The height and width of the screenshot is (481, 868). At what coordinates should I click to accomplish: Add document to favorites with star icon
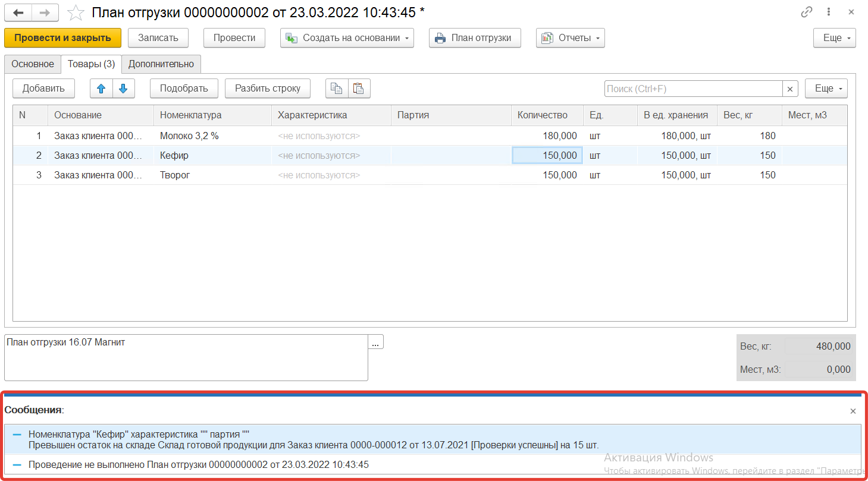pyautogui.click(x=76, y=12)
